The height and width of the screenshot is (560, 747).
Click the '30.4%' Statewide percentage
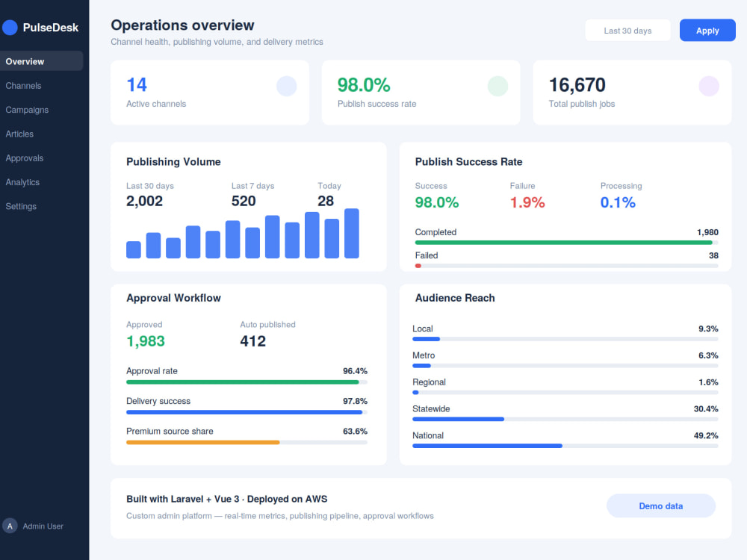(706, 409)
